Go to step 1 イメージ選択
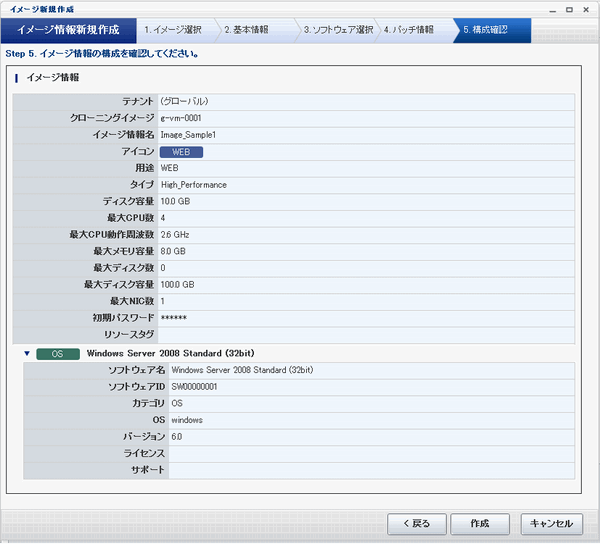600x544 pixels. click(173, 30)
